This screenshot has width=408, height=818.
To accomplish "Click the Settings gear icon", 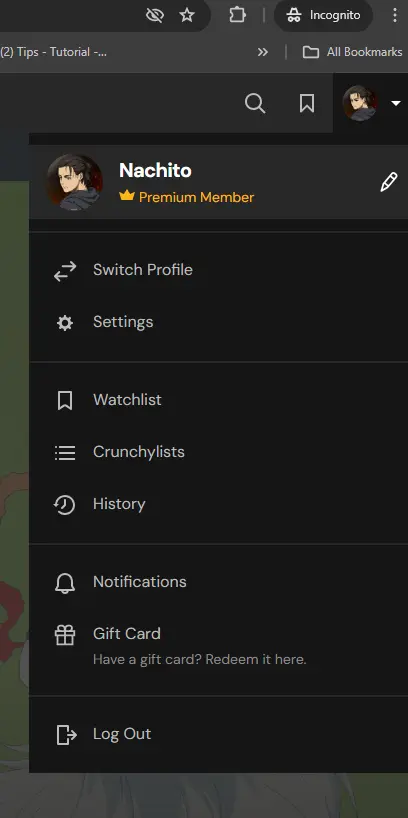I will [65, 323].
